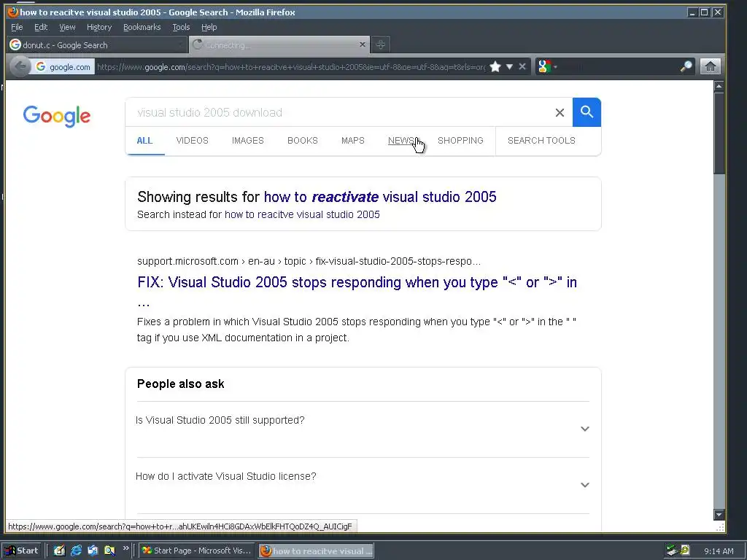747x560 pixels.
Task: Open the Tools menu
Action: (181, 27)
